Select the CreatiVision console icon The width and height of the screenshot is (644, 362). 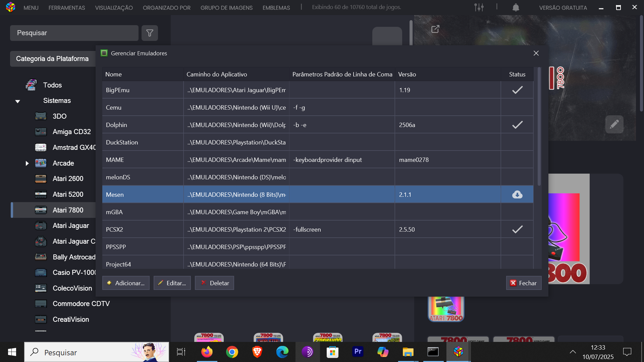click(41, 319)
